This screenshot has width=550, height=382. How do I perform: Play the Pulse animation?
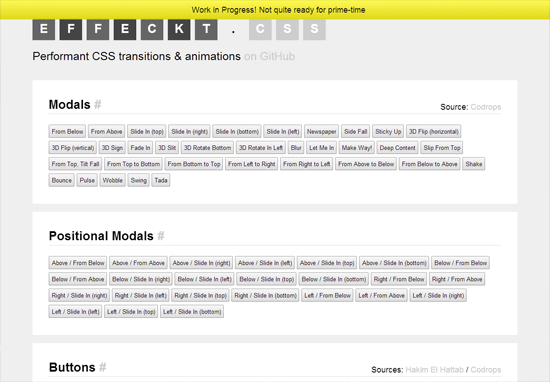[x=87, y=180]
